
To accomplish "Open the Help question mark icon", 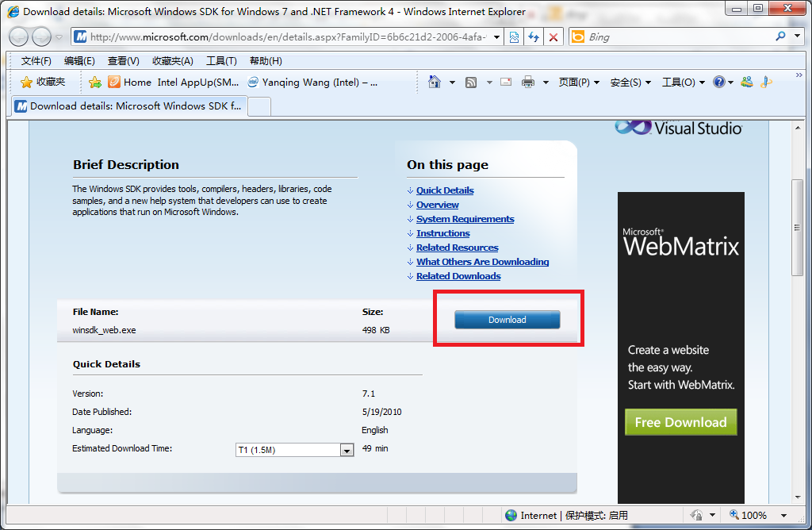I will 718,82.
